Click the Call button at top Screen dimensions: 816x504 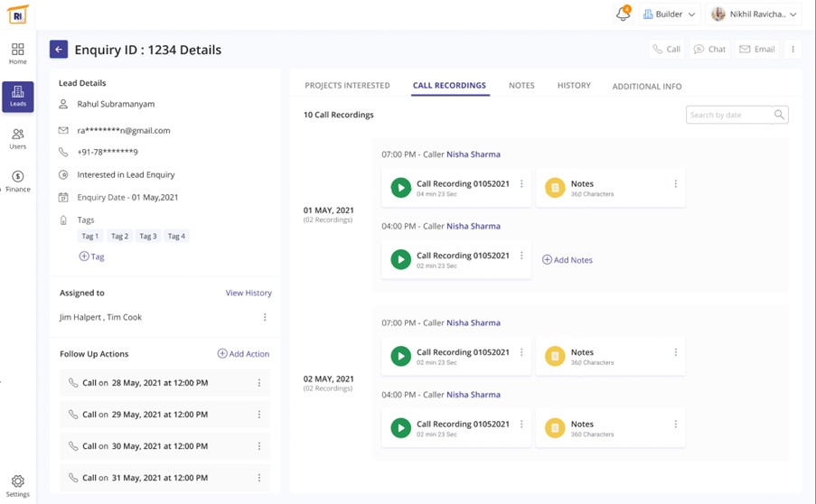(x=667, y=50)
